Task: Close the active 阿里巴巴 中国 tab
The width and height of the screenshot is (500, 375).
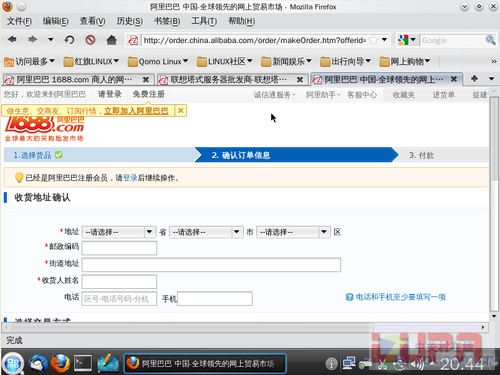Action: [x=454, y=79]
